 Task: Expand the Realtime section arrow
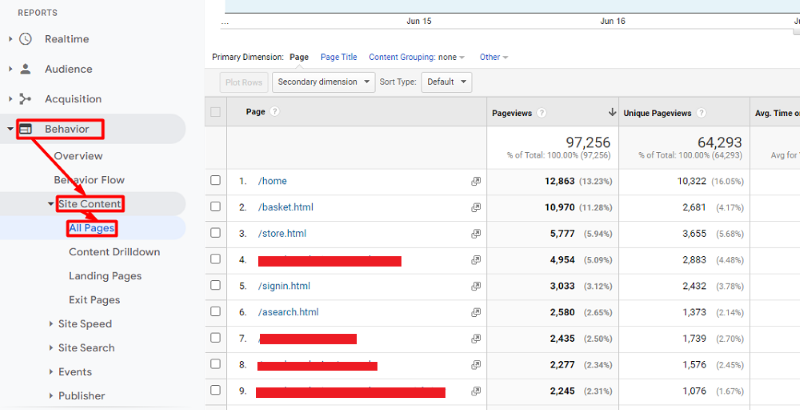click(10, 39)
